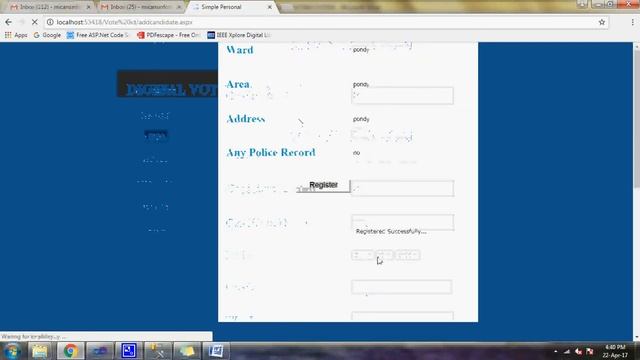Click the volume tray icon
The height and width of the screenshot is (360, 640).
578,351
